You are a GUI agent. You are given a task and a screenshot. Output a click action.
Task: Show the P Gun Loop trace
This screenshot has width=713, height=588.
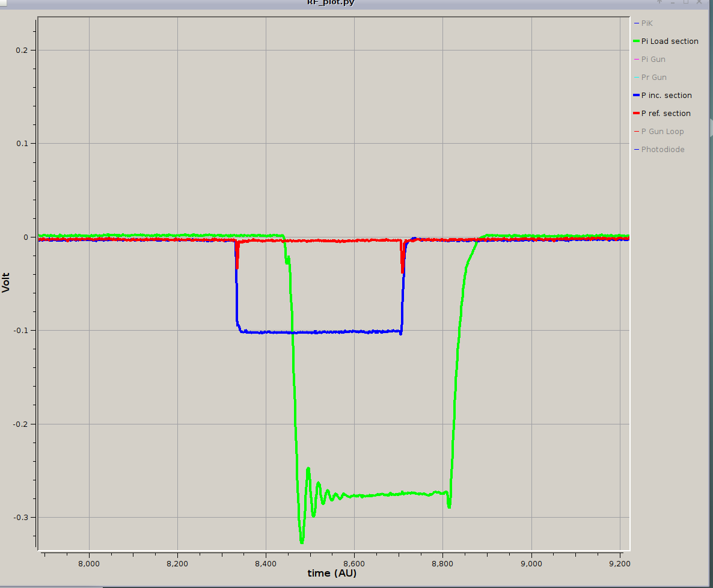pos(662,132)
